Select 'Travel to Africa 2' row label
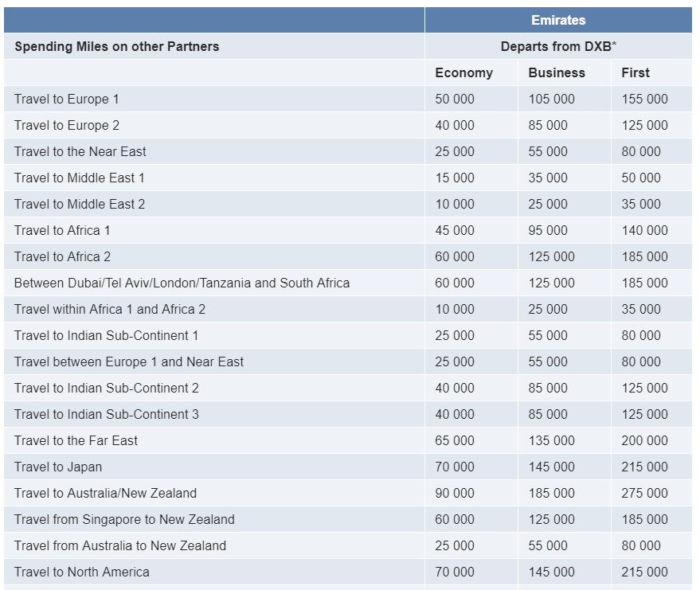This screenshot has width=700, height=590. 62,256
